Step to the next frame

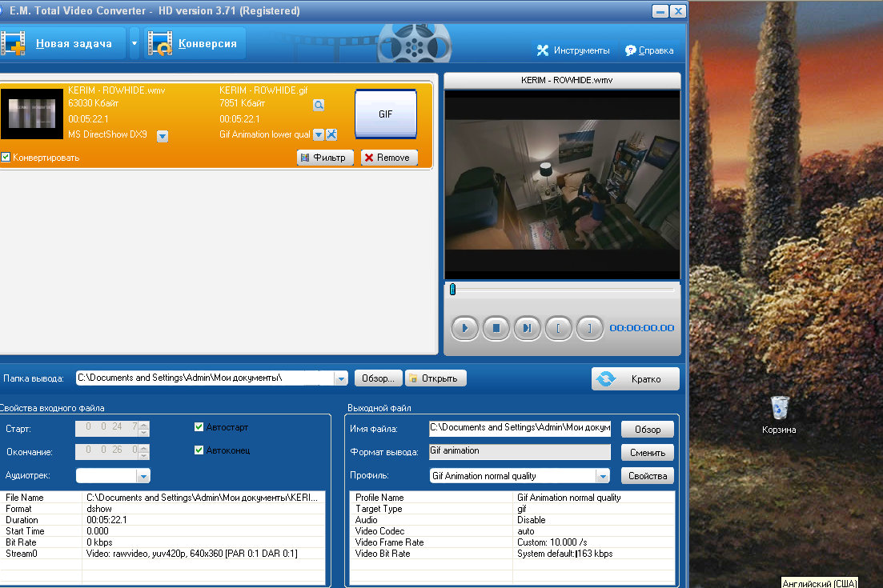[x=527, y=328]
